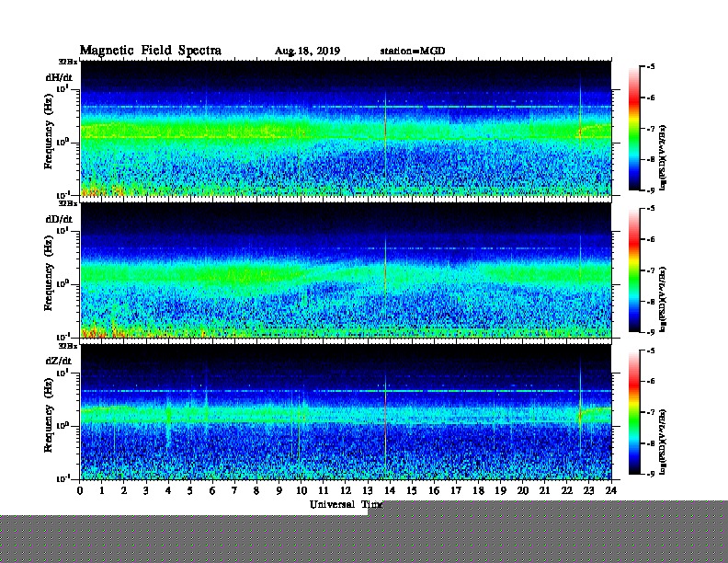Click hour 17 on time axis
728x563 pixels.
point(456,491)
